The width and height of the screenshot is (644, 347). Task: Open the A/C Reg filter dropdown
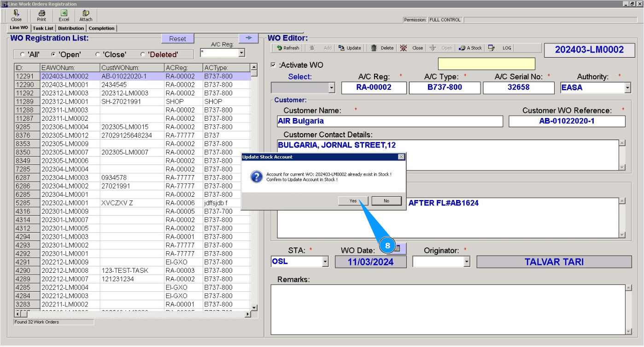click(241, 53)
